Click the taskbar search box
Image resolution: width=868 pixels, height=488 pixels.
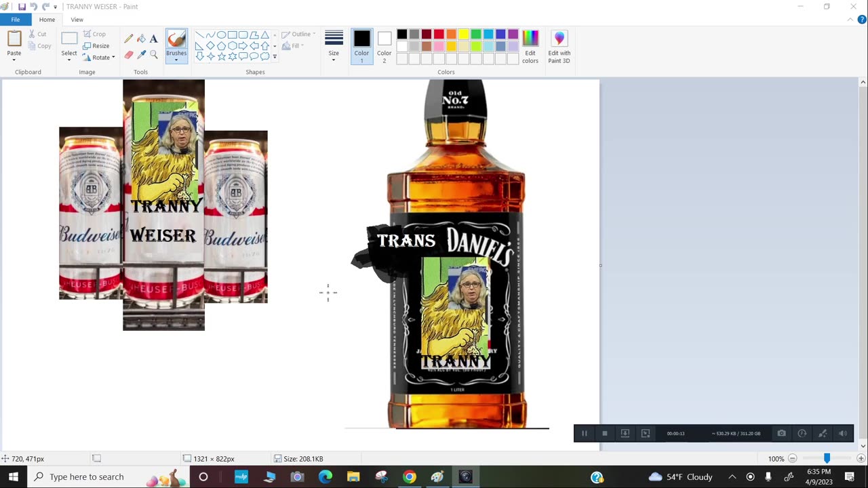pyautogui.click(x=108, y=476)
